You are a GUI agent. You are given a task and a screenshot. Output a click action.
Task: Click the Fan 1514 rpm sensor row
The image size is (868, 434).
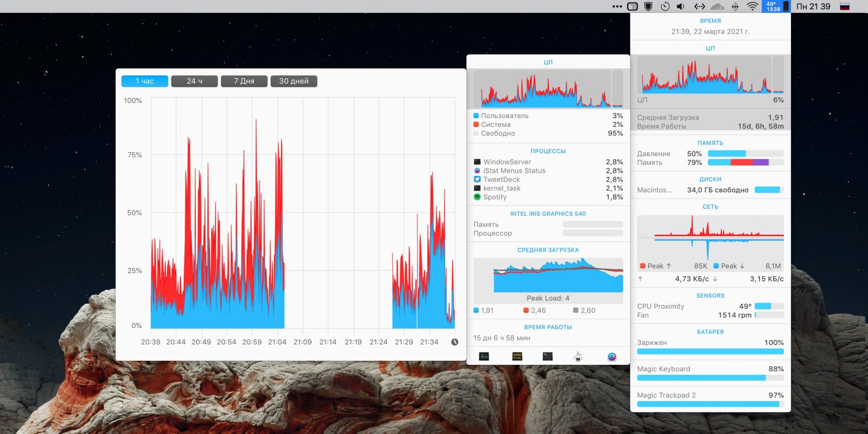(710, 315)
